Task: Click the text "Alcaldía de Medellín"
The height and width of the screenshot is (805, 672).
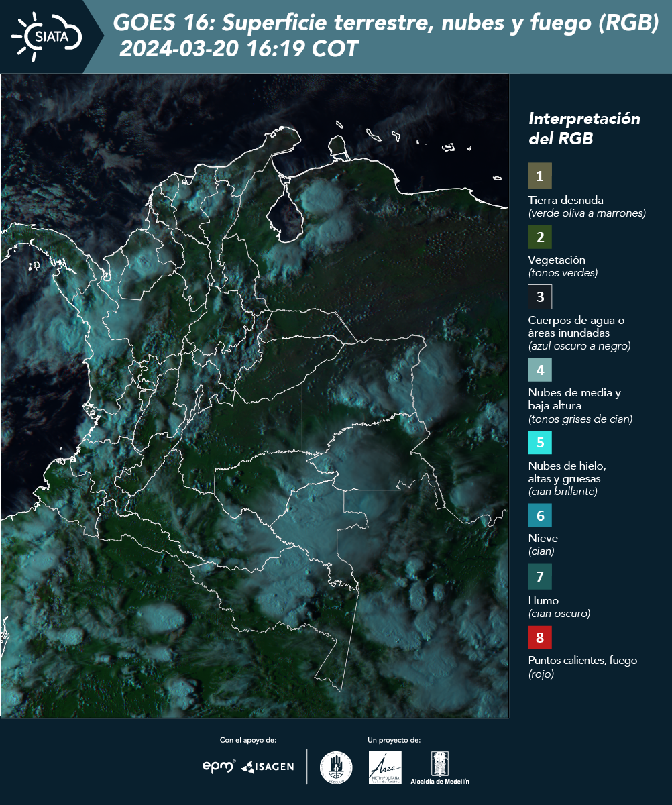Action: 440,781
